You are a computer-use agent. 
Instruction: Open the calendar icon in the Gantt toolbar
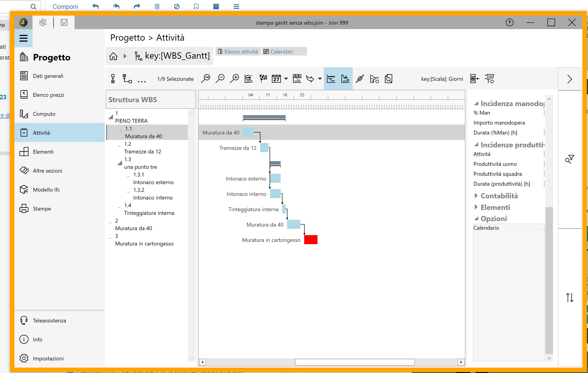[277, 79]
